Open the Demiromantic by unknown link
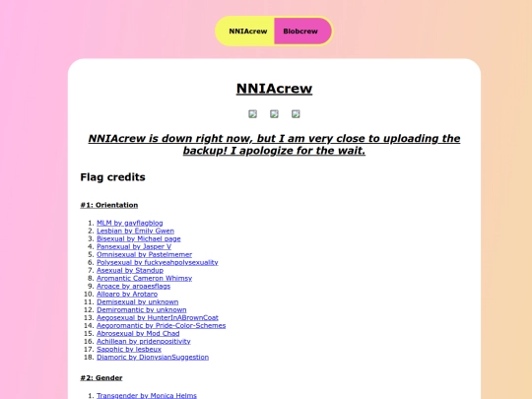Viewport: 532px width, 399px height. pos(142,309)
